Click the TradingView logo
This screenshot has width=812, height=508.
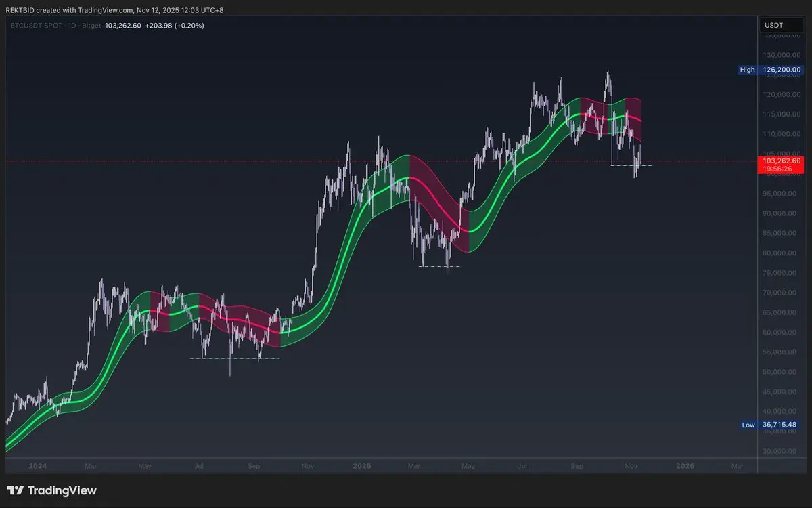(51, 491)
